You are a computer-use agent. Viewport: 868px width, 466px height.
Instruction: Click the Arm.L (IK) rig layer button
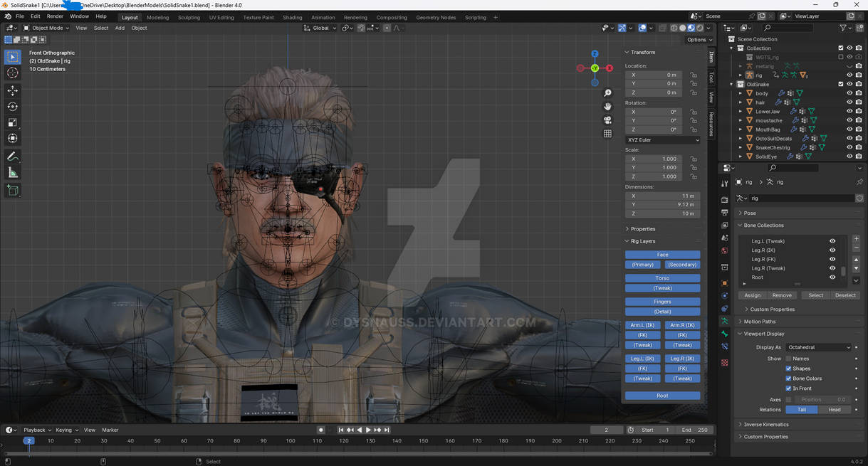pos(643,325)
